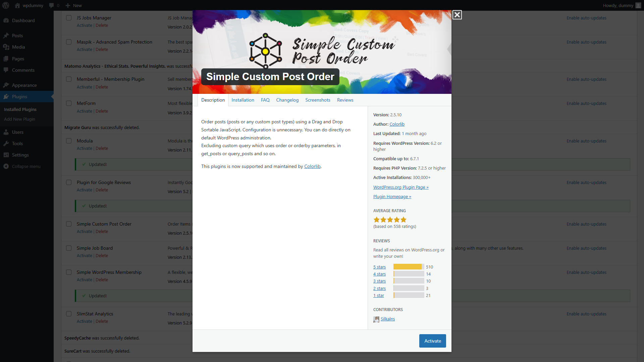Click the Tools wrench icon in sidebar
Image resolution: width=644 pixels, height=362 pixels.
click(x=6, y=143)
